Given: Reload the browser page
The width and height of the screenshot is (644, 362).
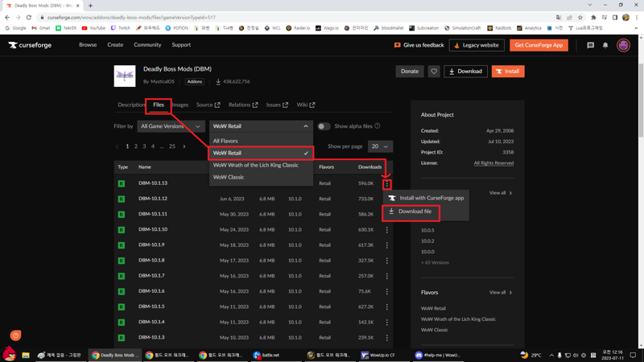Looking at the screenshot, I should 29,17.
